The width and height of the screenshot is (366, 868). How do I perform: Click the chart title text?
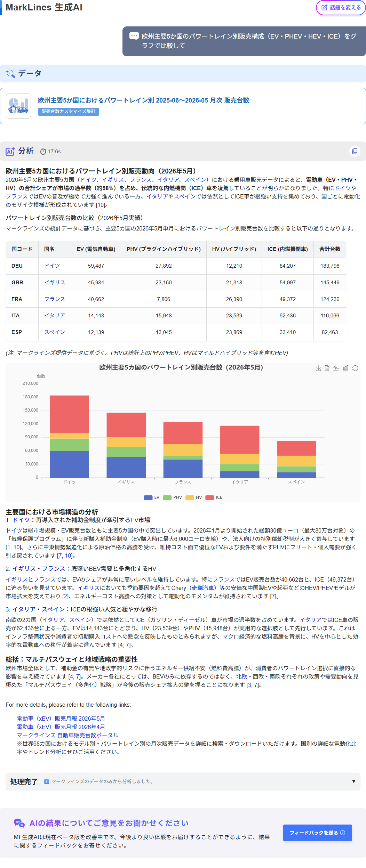(181, 367)
